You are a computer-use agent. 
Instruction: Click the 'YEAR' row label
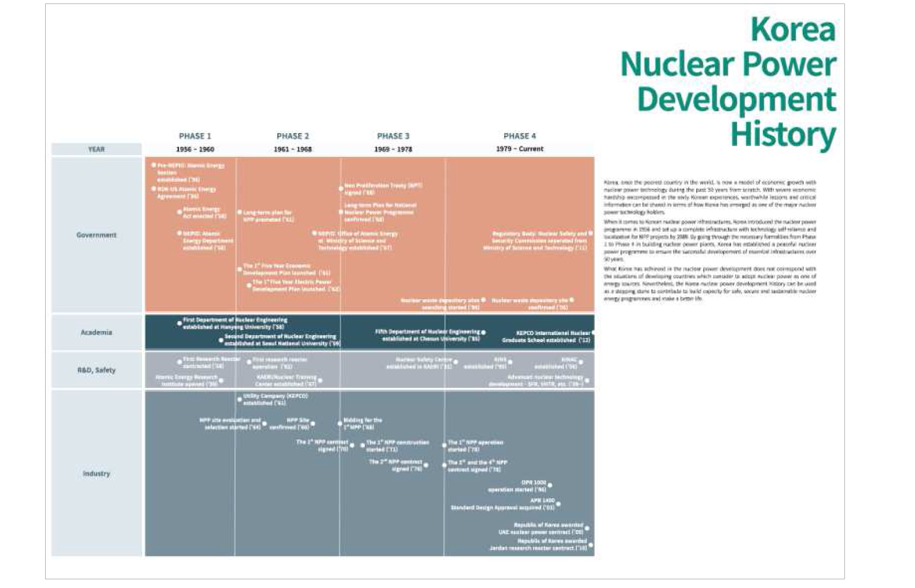click(x=96, y=149)
